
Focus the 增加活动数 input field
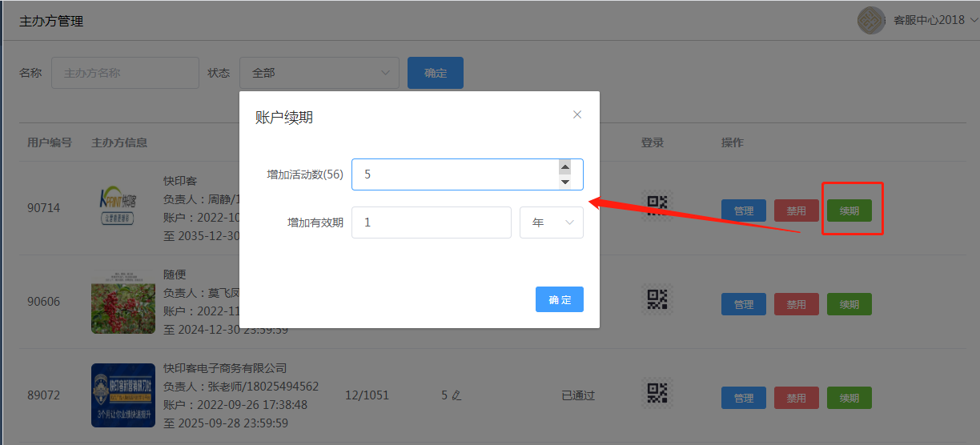click(452, 174)
